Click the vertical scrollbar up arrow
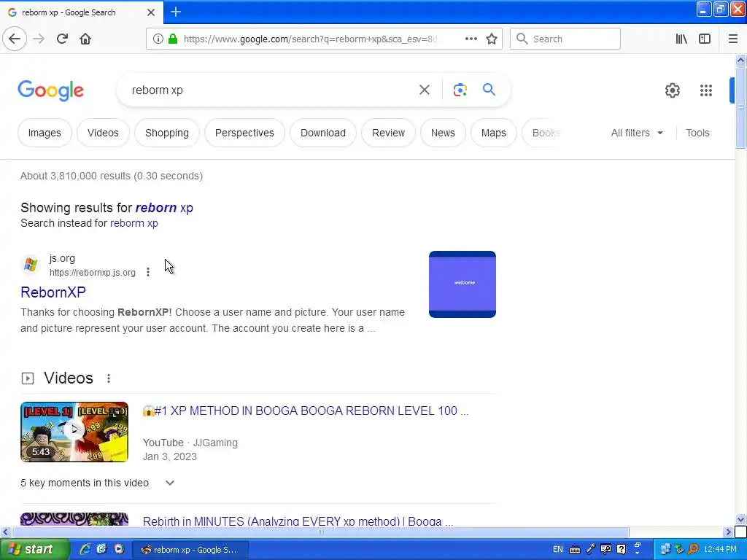Viewport: 747px width, 560px height. [x=740, y=60]
